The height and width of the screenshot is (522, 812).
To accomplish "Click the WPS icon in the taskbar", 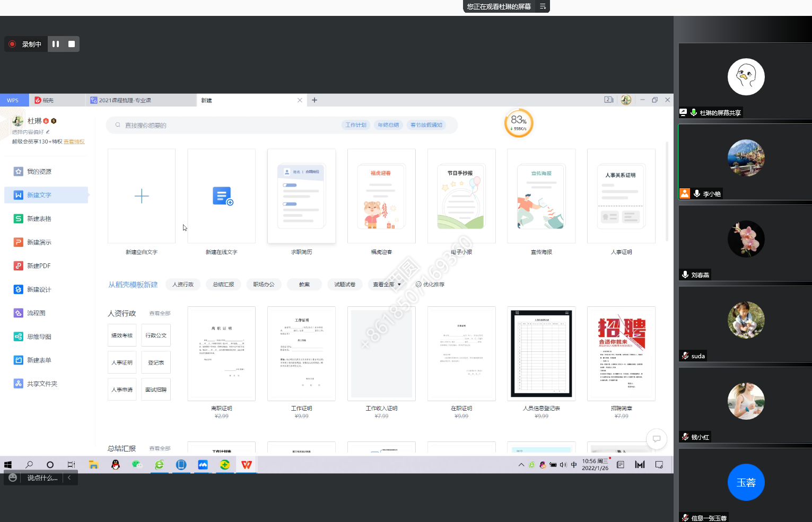I will coord(247,465).
